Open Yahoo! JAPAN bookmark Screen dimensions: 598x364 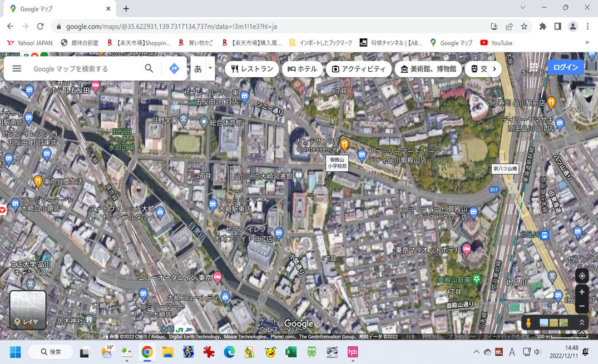(x=29, y=43)
